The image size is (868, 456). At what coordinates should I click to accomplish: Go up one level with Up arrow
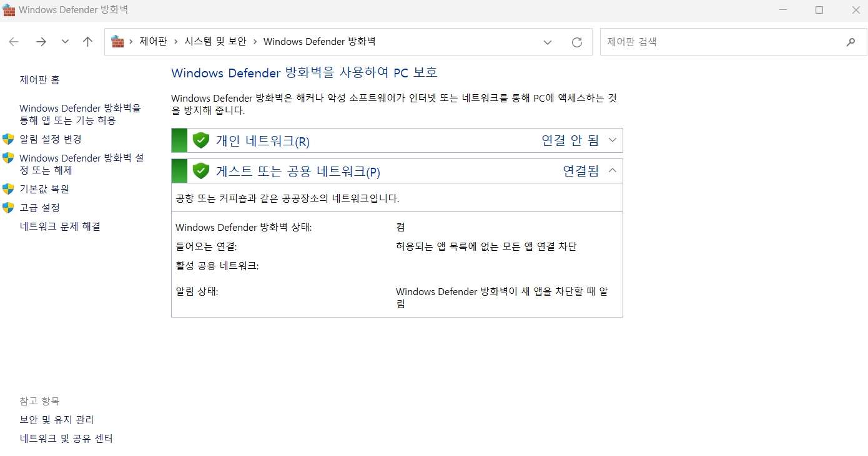pyautogui.click(x=87, y=42)
